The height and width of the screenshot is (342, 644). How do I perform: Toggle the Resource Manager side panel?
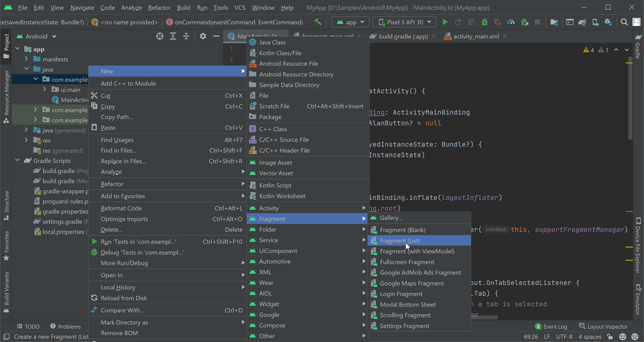6,96
